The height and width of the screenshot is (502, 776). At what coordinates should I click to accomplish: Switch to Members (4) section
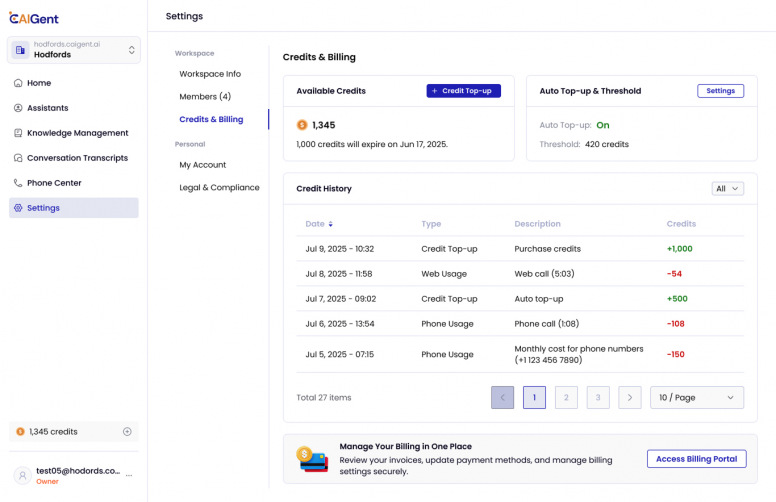tap(205, 97)
